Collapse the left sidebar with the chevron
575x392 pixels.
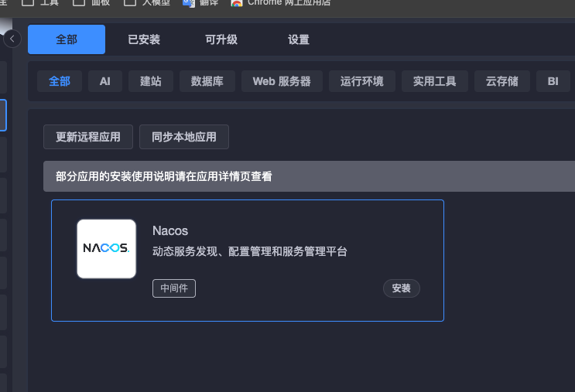[x=12, y=39]
